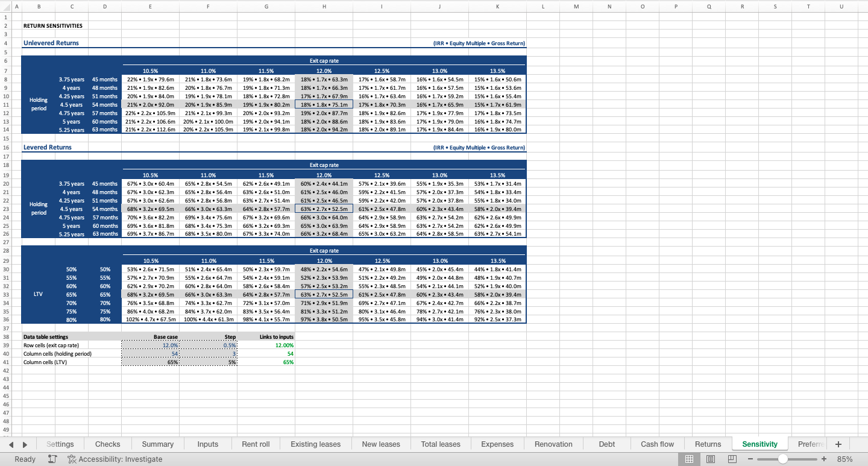Click the 85% zoom level
This screenshot has height=466, width=868.
(844, 459)
